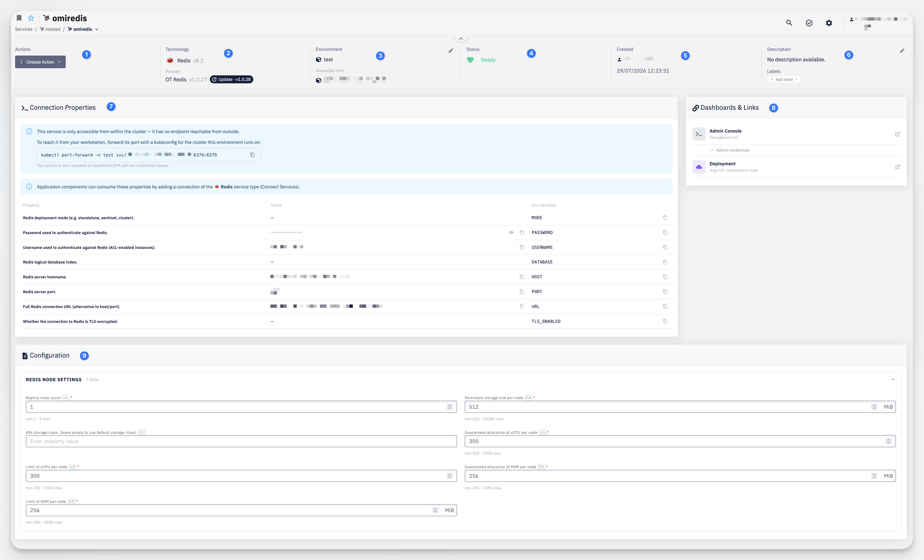Image resolution: width=924 pixels, height=560 pixels.
Task: Star the omiredis service as favorite
Action: point(31,18)
